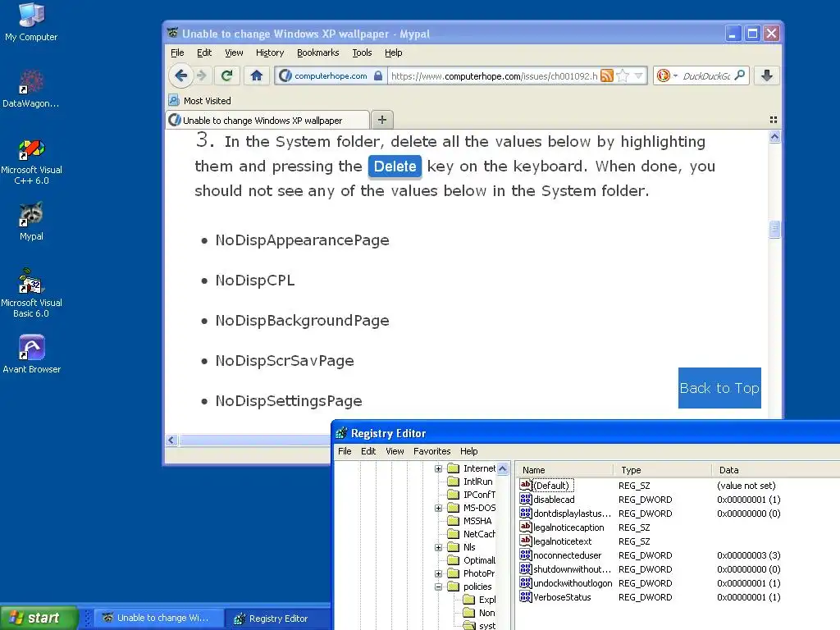Click the DuckDuckGo search field
The width and height of the screenshot is (840, 630).
point(706,76)
